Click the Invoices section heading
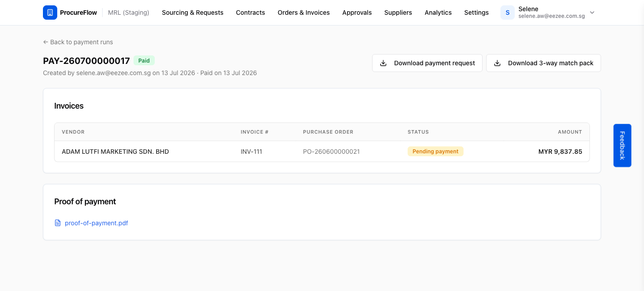Viewport: 644px width, 291px height. tap(69, 106)
